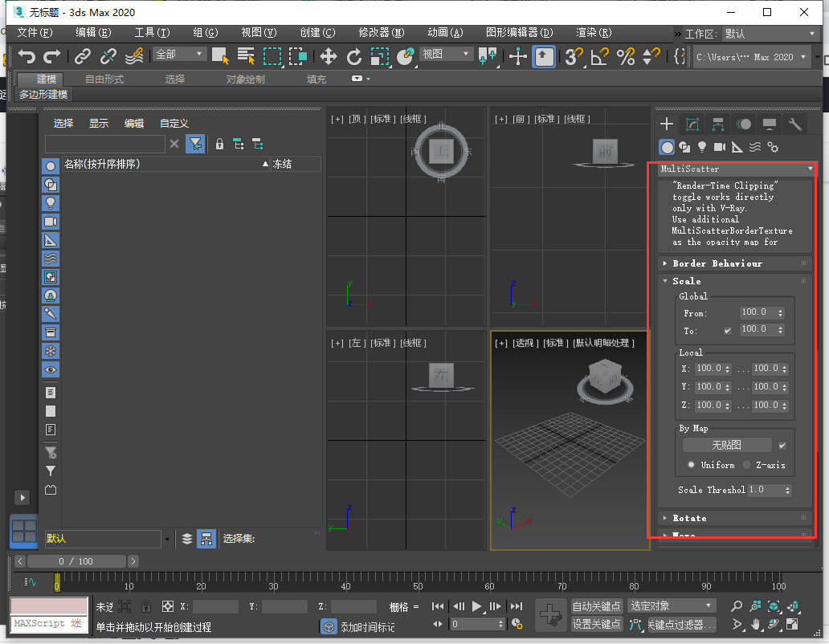The image size is (829, 644).
Task: Activate Select and Scale tool
Action: pyautogui.click(x=380, y=56)
